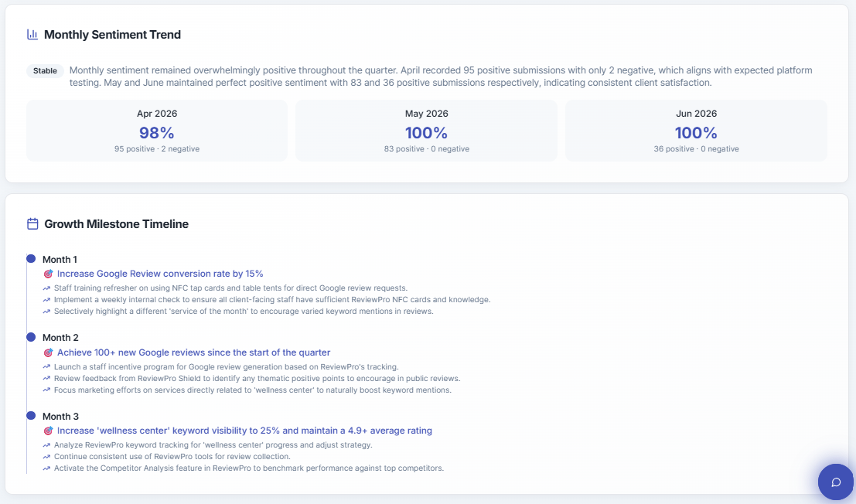The image size is (856, 504).
Task: Click the Achieve 100+ new Google reviews goal
Action: (x=194, y=352)
